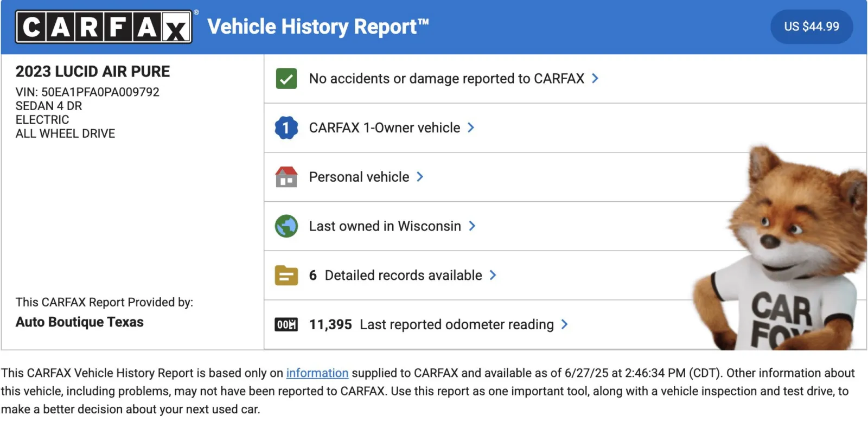Open No accidents or damage reported link
This screenshot has width=868, height=422.
click(x=446, y=79)
